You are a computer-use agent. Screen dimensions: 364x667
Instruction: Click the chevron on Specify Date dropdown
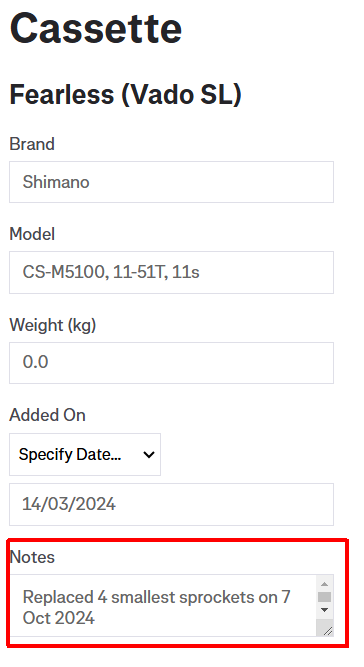tap(149, 455)
